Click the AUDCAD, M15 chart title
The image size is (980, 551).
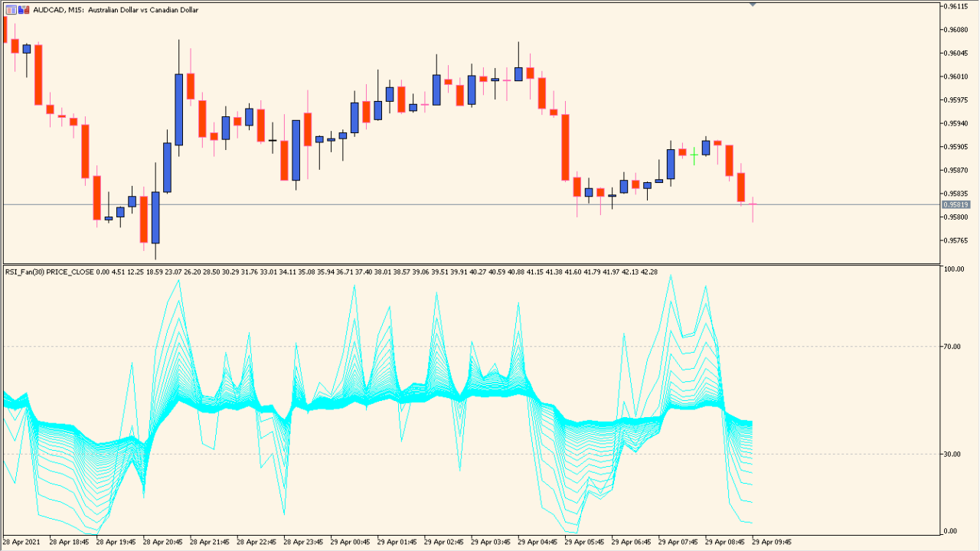coord(116,10)
